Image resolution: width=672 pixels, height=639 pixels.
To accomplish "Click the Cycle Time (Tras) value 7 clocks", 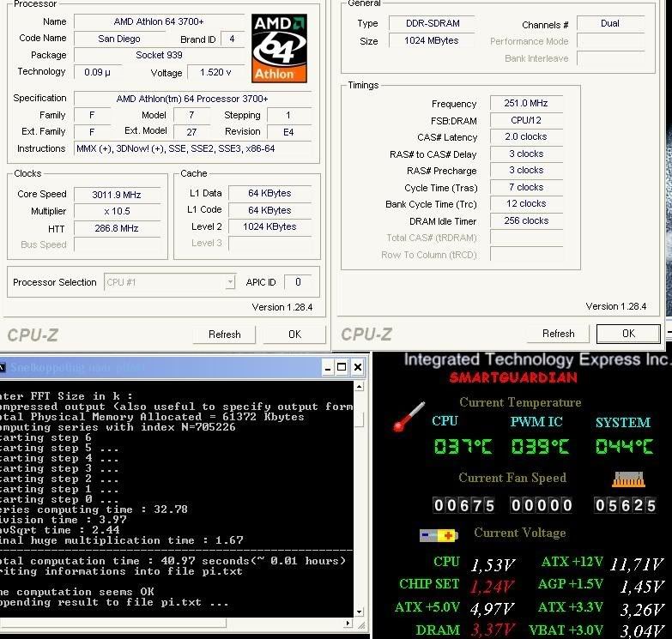I will (526, 188).
